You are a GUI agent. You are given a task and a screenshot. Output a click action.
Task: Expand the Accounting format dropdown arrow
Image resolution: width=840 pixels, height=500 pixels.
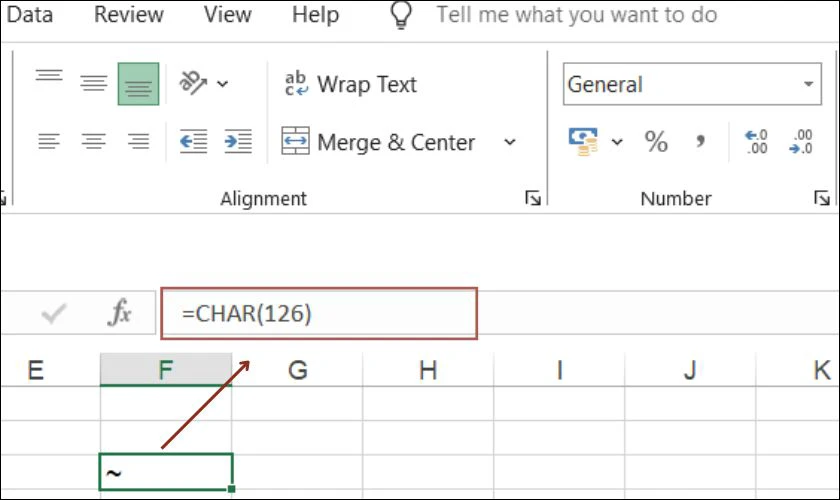617,142
